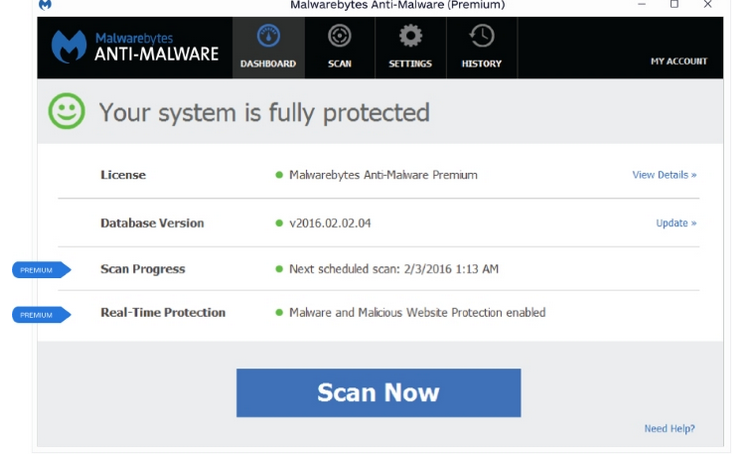Viewport: 732px width, 454px height.
Task: Click the Malwarebytes Anti-Malware header logo
Action: pos(135,47)
